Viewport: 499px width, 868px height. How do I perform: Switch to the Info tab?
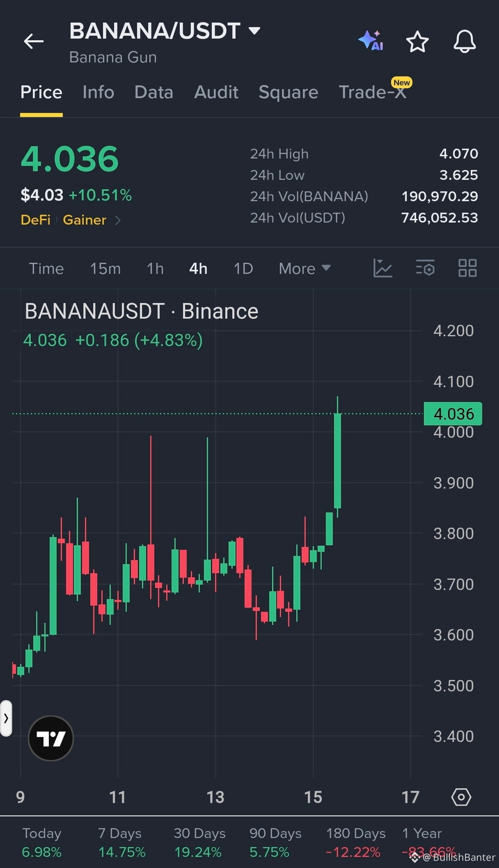point(98,92)
